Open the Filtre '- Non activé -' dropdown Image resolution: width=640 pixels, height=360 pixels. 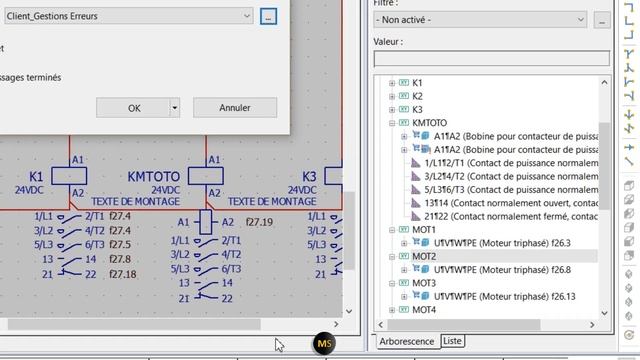coord(580,20)
